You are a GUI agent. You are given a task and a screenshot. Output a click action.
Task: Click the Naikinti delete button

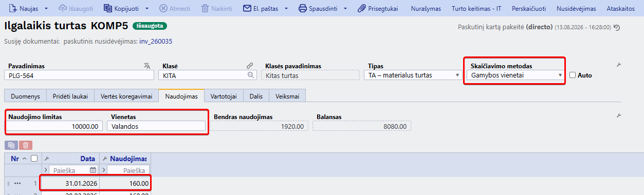(x=217, y=9)
